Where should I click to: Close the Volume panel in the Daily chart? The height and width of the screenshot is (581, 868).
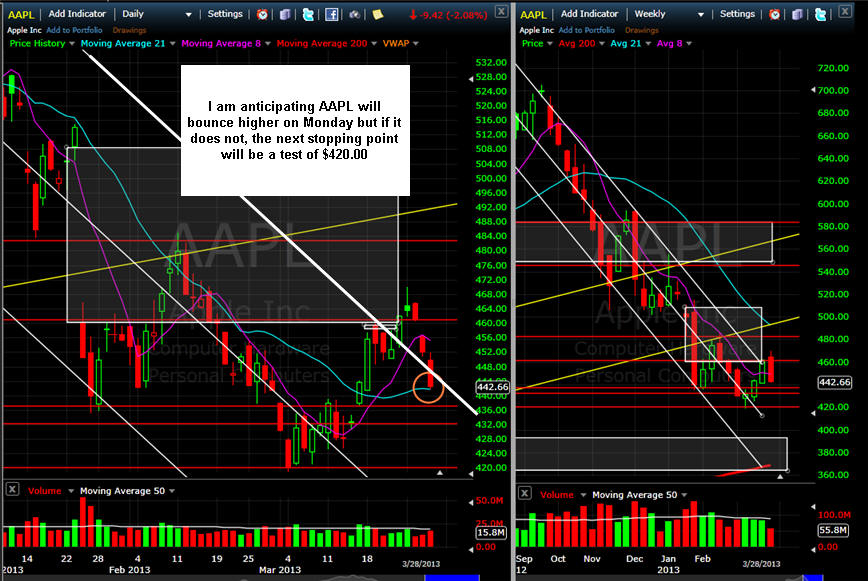12,489
